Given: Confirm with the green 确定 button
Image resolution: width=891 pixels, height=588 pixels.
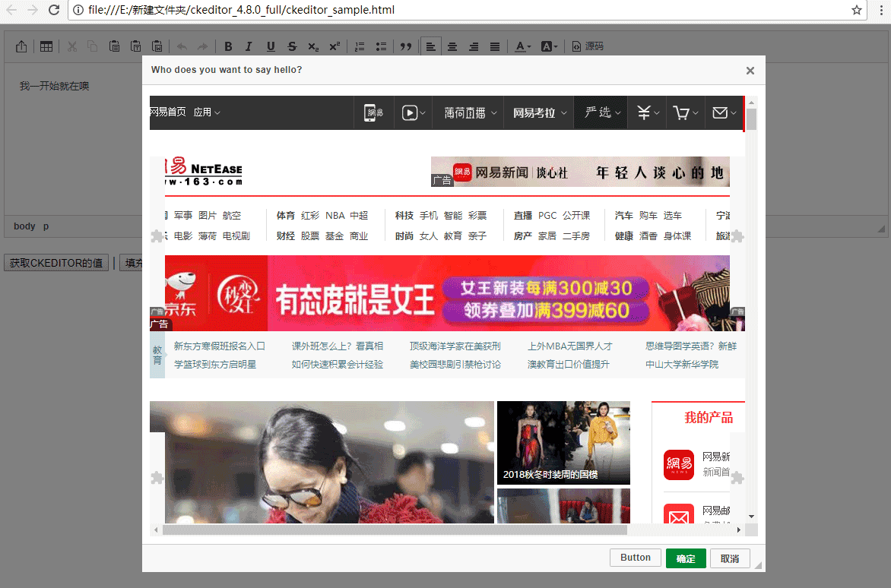Looking at the screenshot, I should tap(686, 558).
